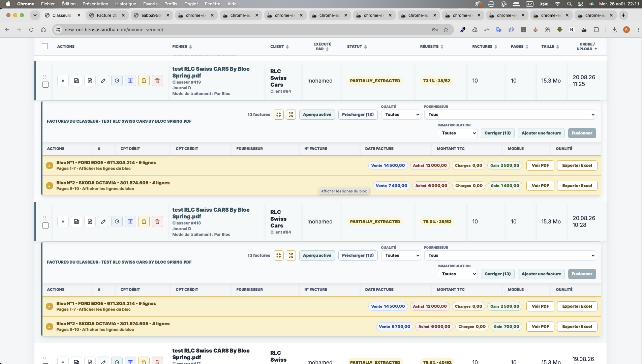Open the password key icon in address bar

435,30
